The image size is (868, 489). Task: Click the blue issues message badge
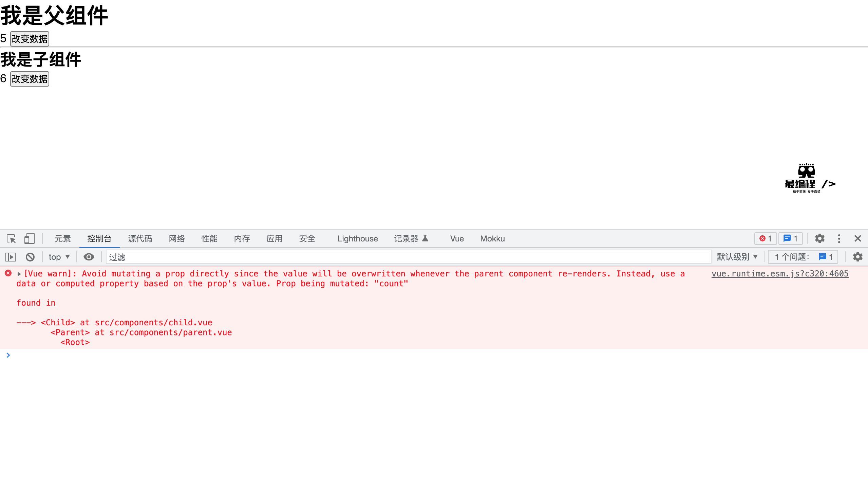[791, 239]
